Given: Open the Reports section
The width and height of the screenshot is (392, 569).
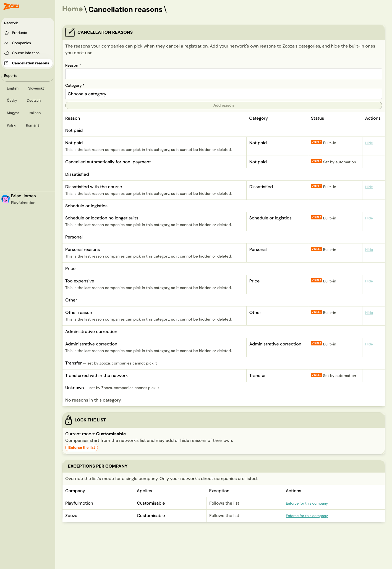Looking at the screenshot, I should click(11, 75).
